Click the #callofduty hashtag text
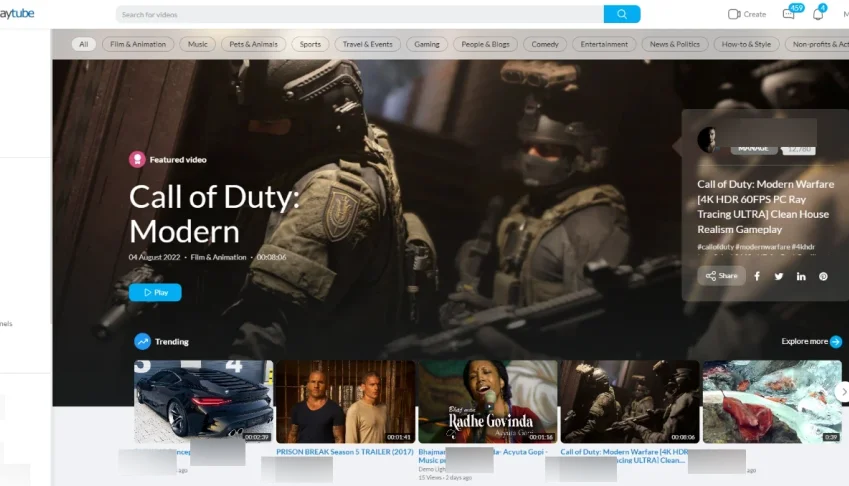The image size is (849, 486). click(x=715, y=247)
